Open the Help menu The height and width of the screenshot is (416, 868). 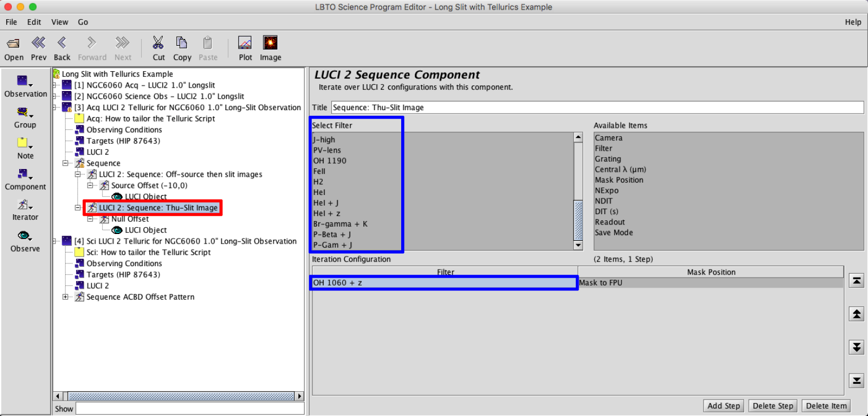coord(853,22)
